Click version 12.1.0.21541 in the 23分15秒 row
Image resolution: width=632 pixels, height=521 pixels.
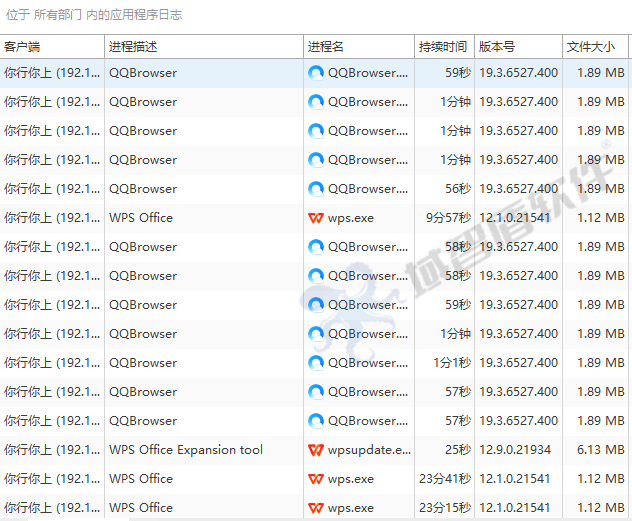pos(515,508)
